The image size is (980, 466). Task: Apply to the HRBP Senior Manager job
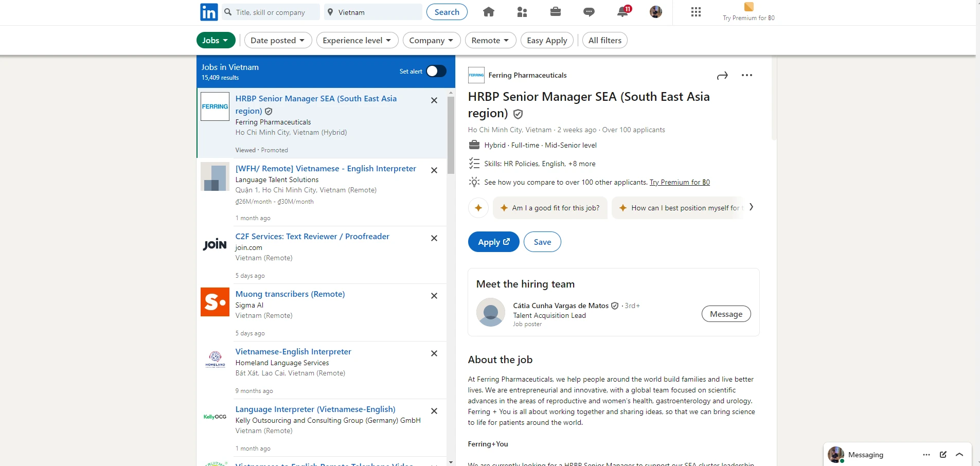click(494, 242)
